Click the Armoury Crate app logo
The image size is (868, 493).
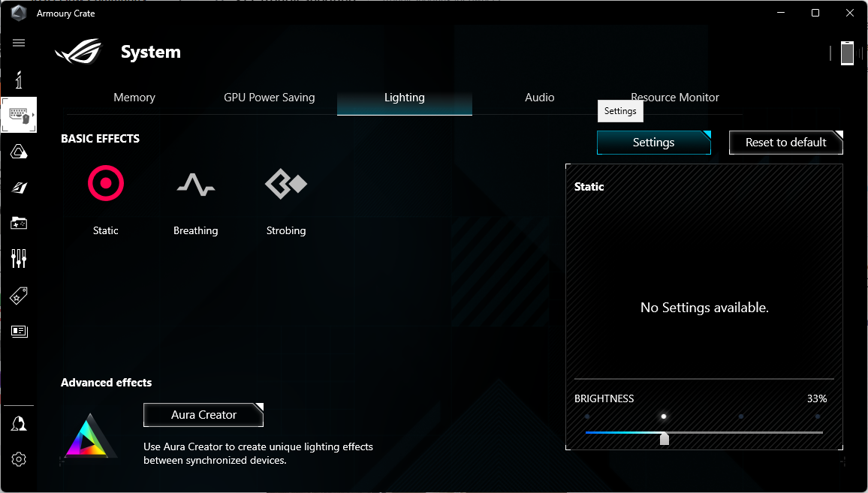19,14
